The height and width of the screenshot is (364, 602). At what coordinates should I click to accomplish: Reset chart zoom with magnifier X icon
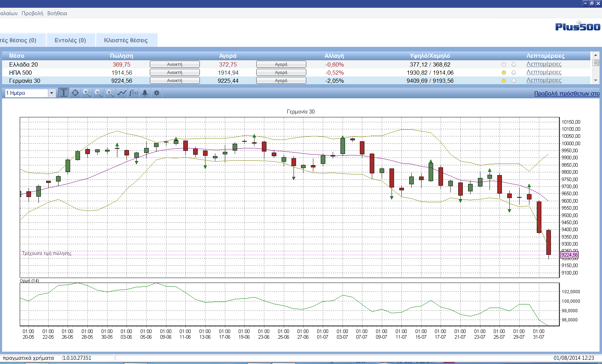tap(110, 93)
